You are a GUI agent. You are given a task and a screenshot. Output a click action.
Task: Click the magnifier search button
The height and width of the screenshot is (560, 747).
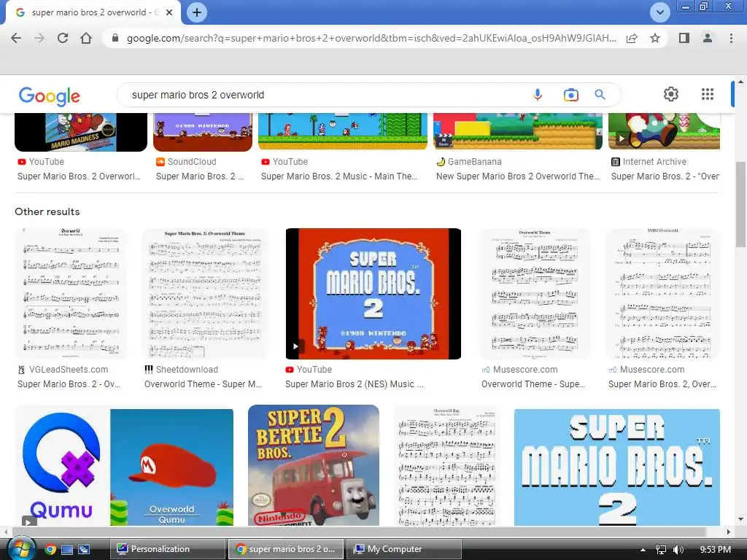tap(600, 95)
